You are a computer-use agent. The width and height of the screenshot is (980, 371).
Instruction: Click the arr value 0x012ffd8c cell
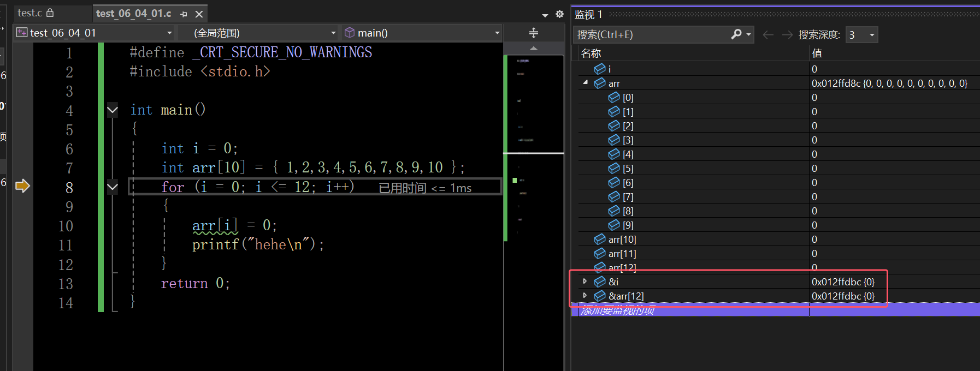coord(889,83)
